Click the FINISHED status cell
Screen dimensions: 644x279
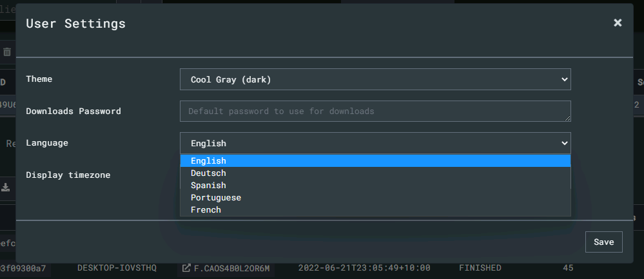click(480, 268)
